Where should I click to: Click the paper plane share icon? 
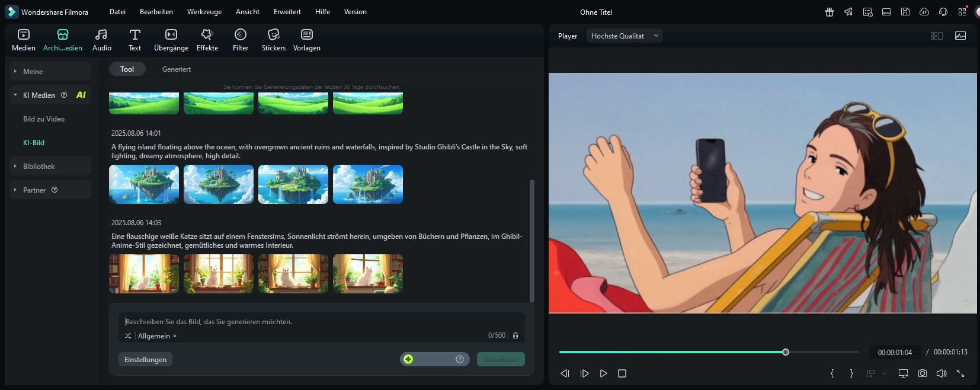(x=848, y=12)
